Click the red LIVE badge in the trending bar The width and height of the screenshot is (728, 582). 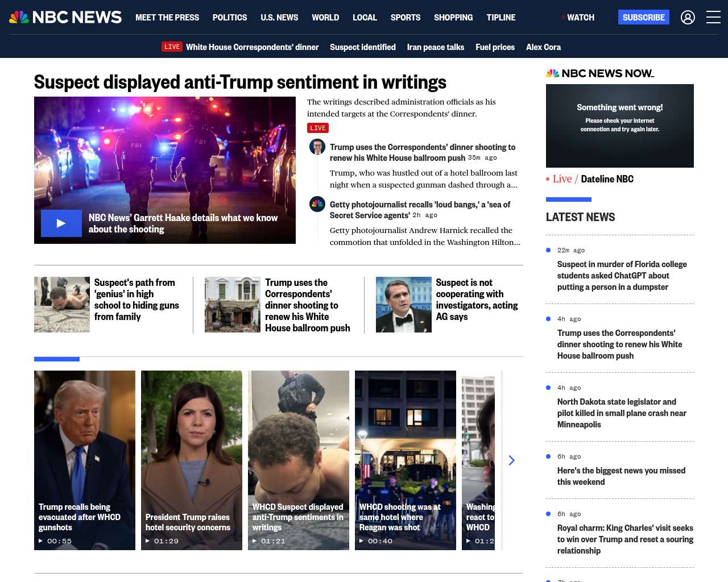tap(172, 47)
